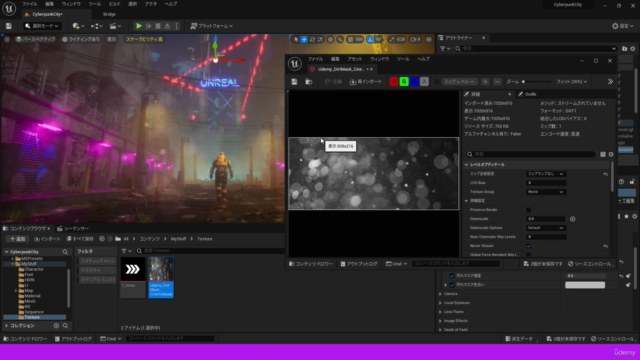Open the 選択モード dropdown
Screen dimensions: 640x360
[42, 26]
